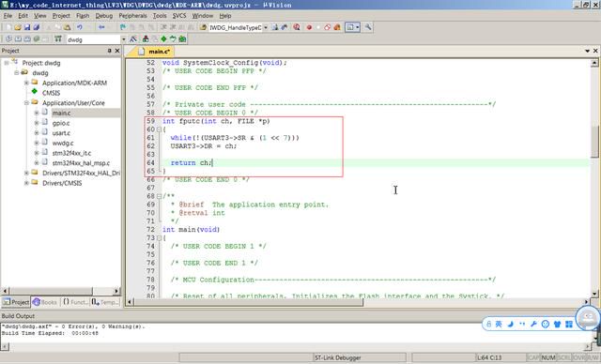The image size is (601, 364).
Task: Select usart.c in the project tree
Action: 61,133
